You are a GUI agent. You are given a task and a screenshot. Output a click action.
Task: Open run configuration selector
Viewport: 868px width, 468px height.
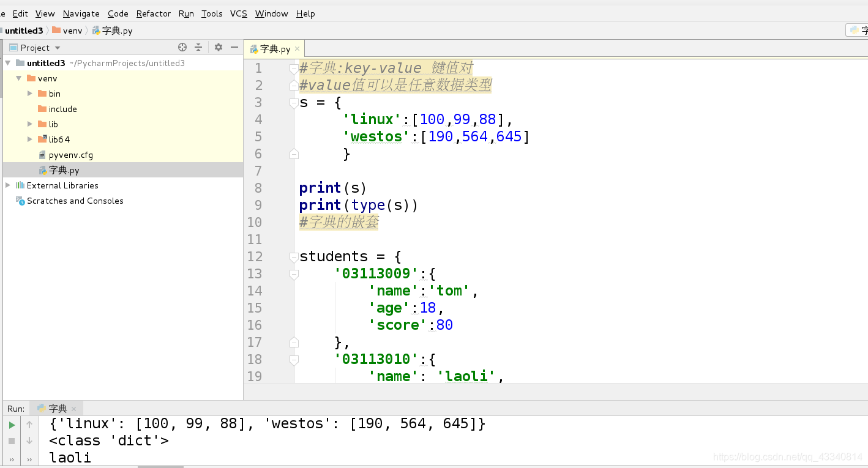857,30
